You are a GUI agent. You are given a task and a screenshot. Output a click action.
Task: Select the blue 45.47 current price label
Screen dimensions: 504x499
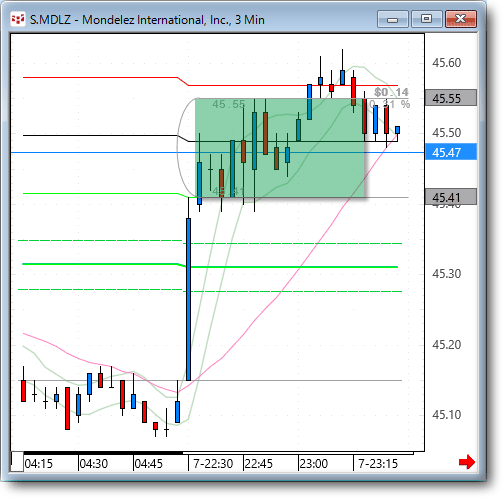[451, 152]
